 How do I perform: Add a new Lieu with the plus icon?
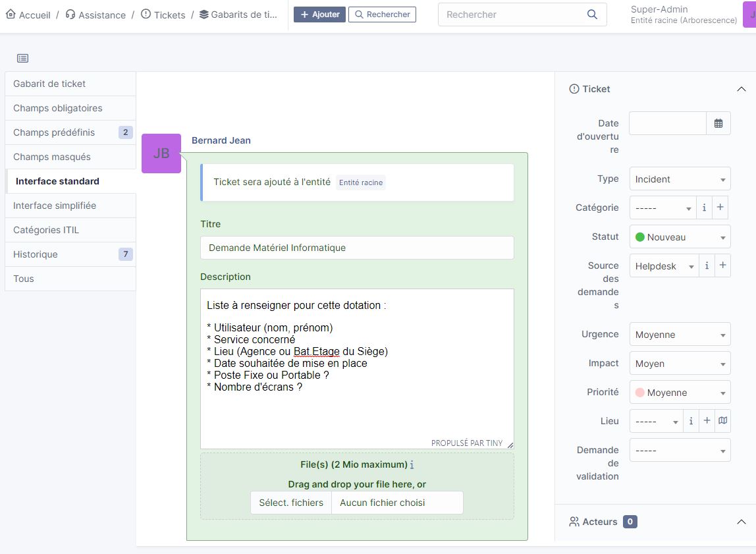[x=707, y=420]
